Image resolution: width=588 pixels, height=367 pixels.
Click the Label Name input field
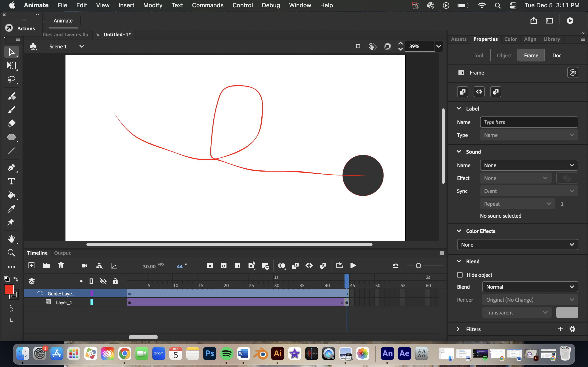(529, 122)
